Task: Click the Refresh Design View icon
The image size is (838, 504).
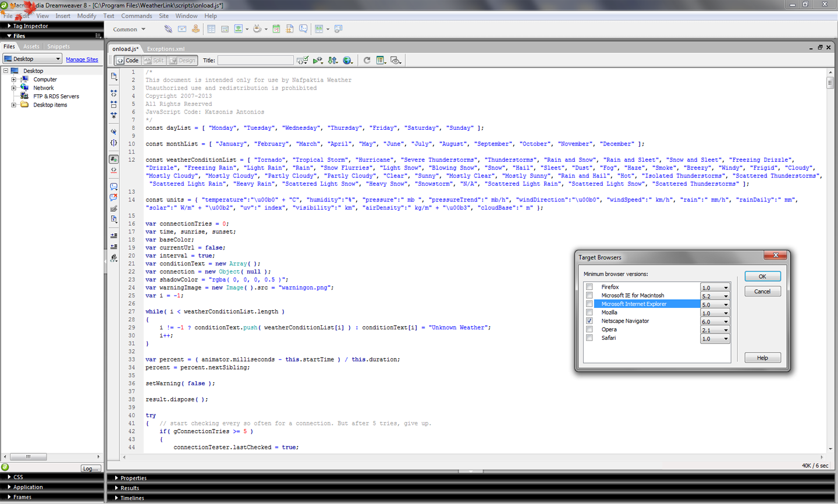Action: (367, 61)
